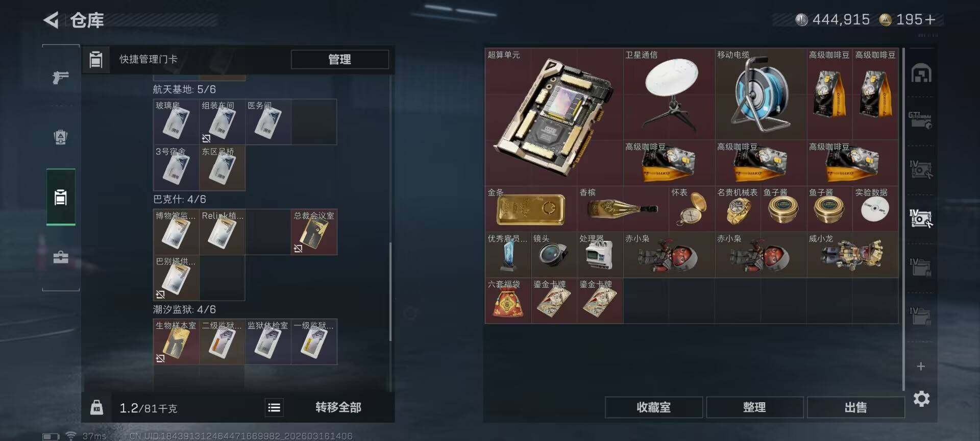Open the GTI storage container icon
This screenshot has width=980, height=441.
click(920, 120)
